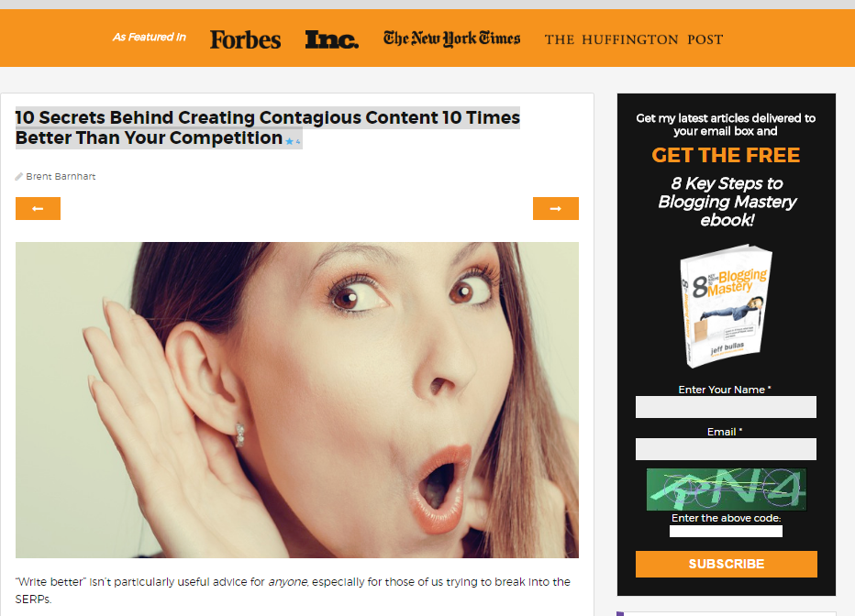Viewport: 855px width, 616px height.
Task: Open Brent Barnhart author link
Action: coord(61,177)
